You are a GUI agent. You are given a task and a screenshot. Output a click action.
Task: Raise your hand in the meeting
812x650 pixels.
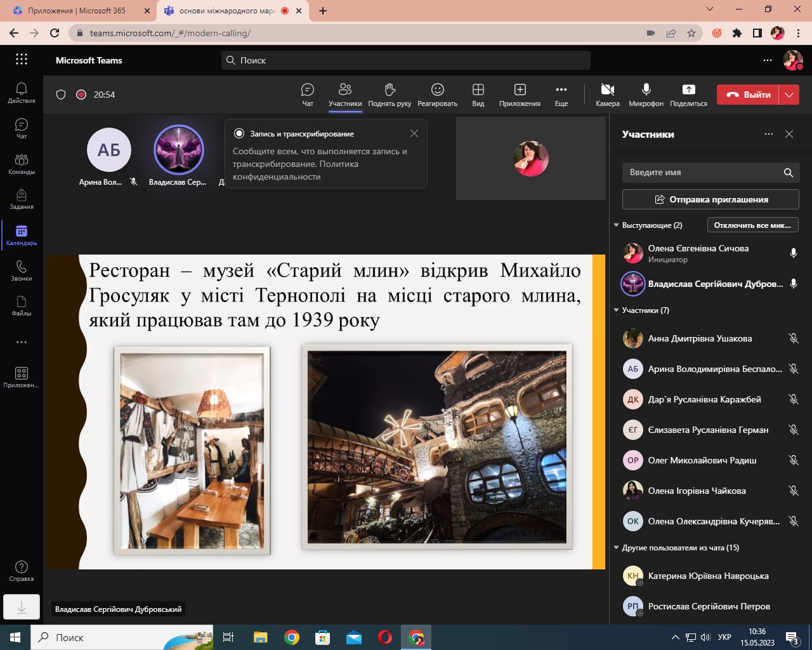tap(390, 95)
